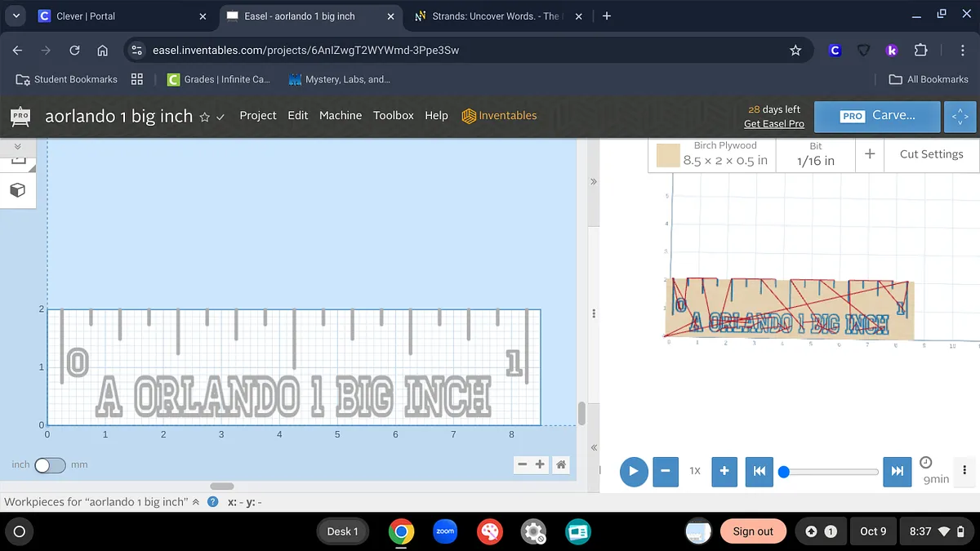Click the add bit plus icon
Image resolution: width=980 pixels, height=551 pixels.
coord(870,153)
